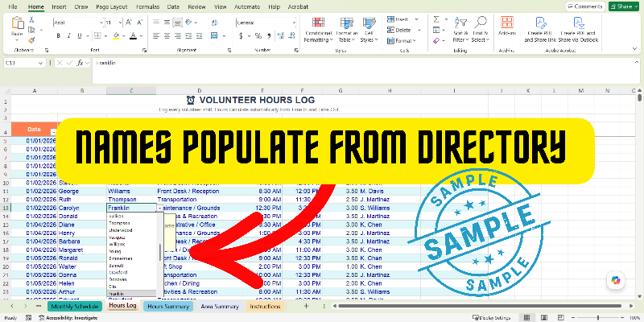Open the Find & Select dropdown
This screenshot has width=644, height=322.
tap(480, 30)
